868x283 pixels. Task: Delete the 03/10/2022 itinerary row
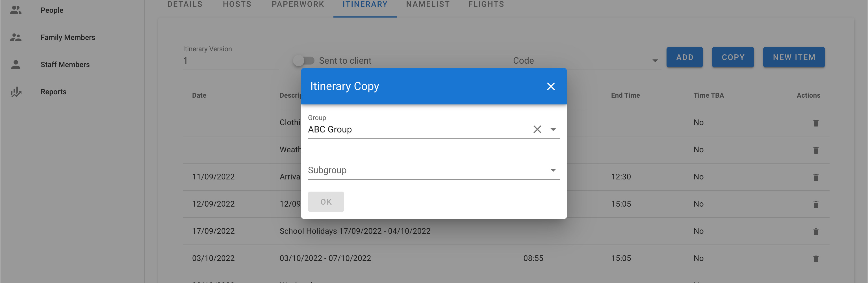[x=815, y=259]
